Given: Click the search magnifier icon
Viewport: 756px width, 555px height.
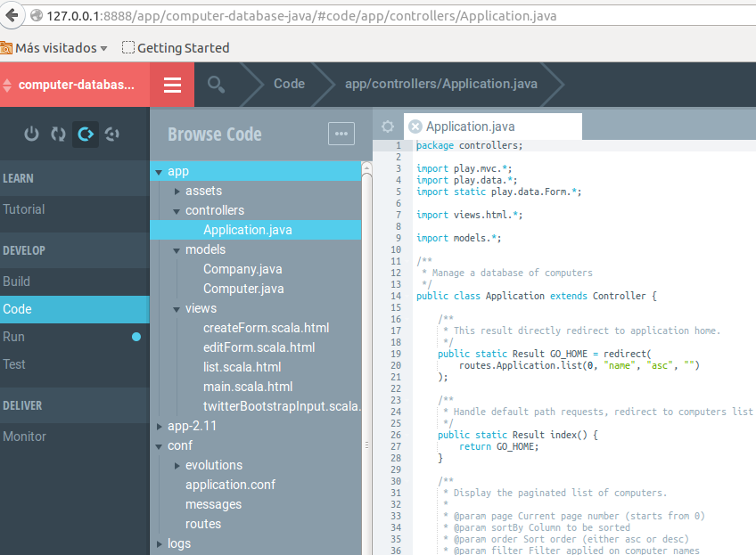Looking at the screenshot, I should coord(216,85).
